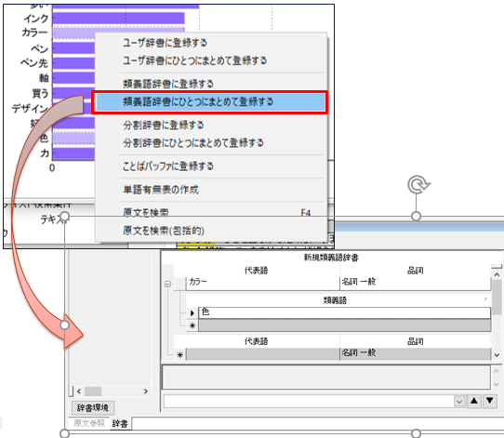
Task: Click the 代表語 cell containing カラー
Action: click(x=262, y=283)
